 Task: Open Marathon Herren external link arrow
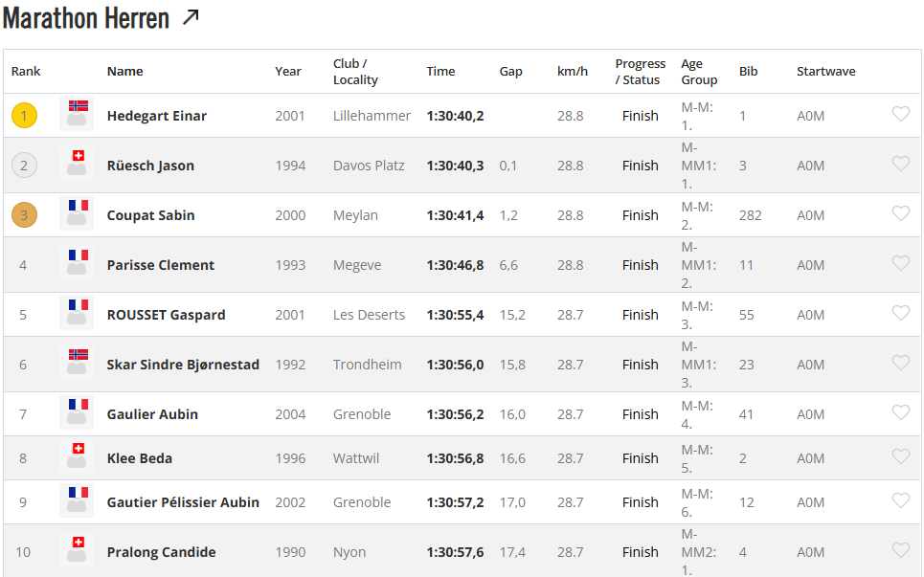[x=191, y=16]
